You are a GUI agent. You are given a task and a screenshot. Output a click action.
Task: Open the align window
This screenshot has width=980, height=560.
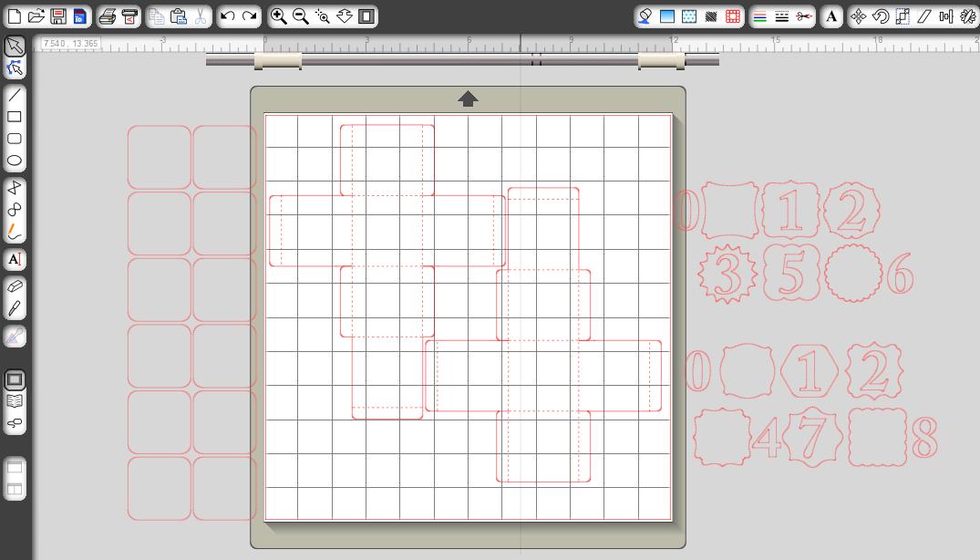946,16
